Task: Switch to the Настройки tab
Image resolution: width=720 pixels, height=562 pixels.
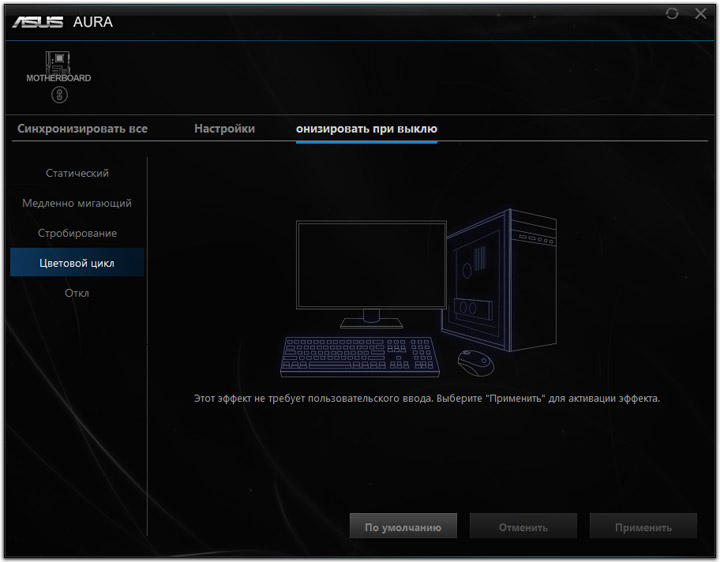Action: click(225, 129)
